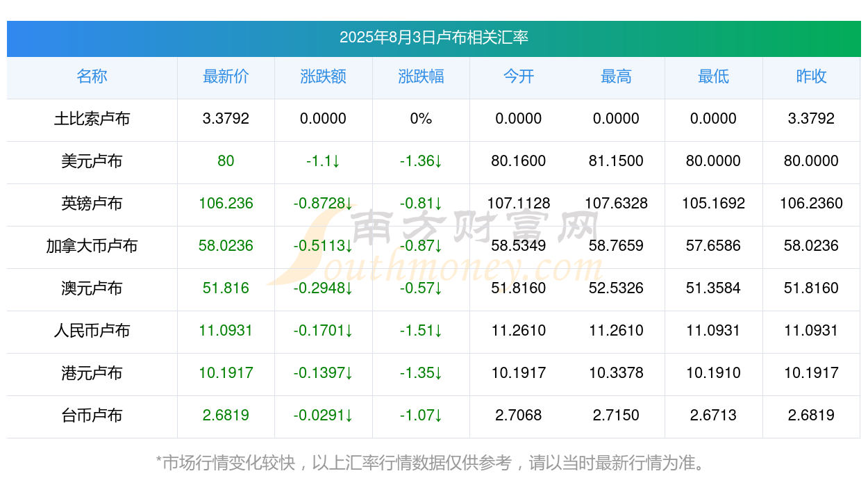The image size is (868, 485).
Task: Click the 台币卢布 row name
Action: [92, 416]
